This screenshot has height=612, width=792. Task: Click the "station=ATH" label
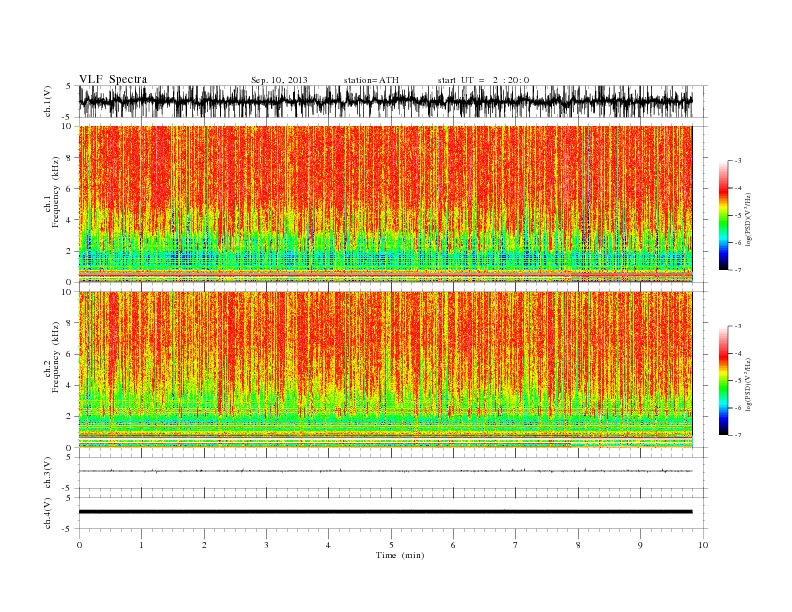[x=371, y=80]
